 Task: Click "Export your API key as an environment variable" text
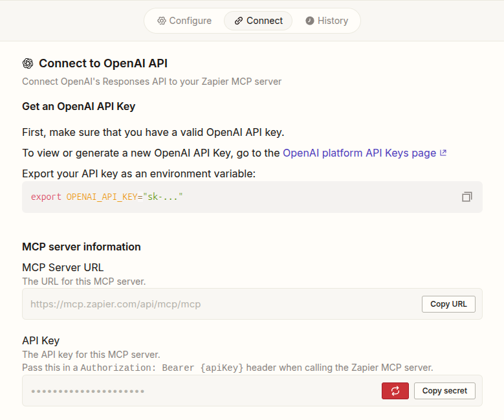[x=139, y=173]
